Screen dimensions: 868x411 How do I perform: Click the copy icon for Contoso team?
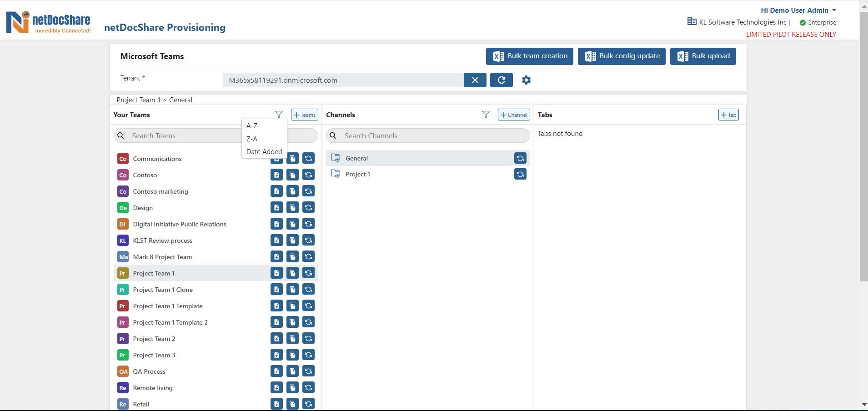[292, 175]
